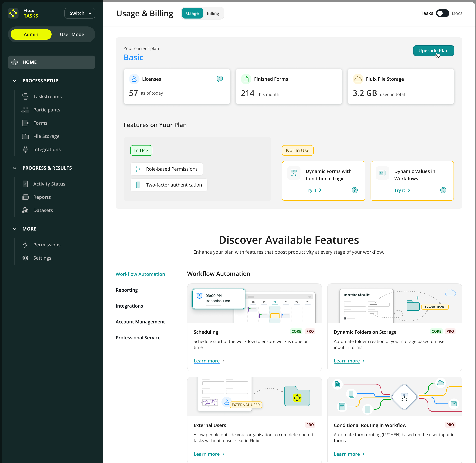Screen dimensions: 476x463
Task: Click help icon on Dynamic Values card
Action: pos(443,190)
